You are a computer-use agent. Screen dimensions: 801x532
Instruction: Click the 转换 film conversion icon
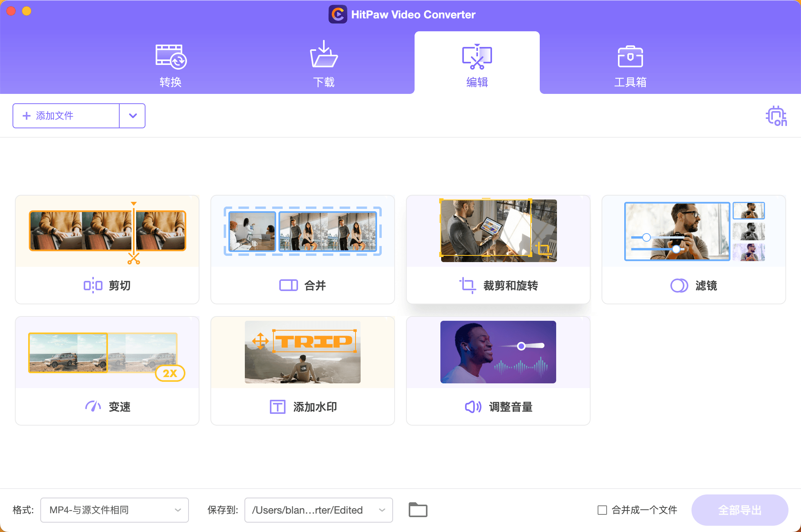tap(171, 57)
